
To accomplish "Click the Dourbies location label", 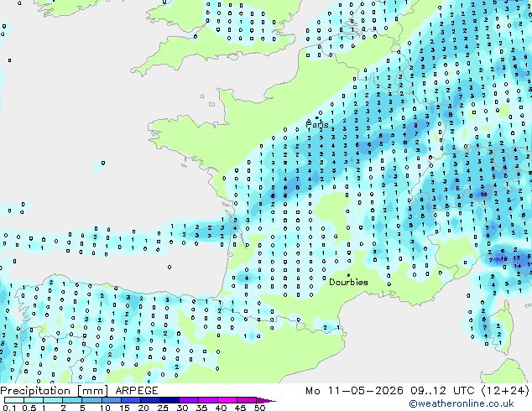I will coord(348,282).
